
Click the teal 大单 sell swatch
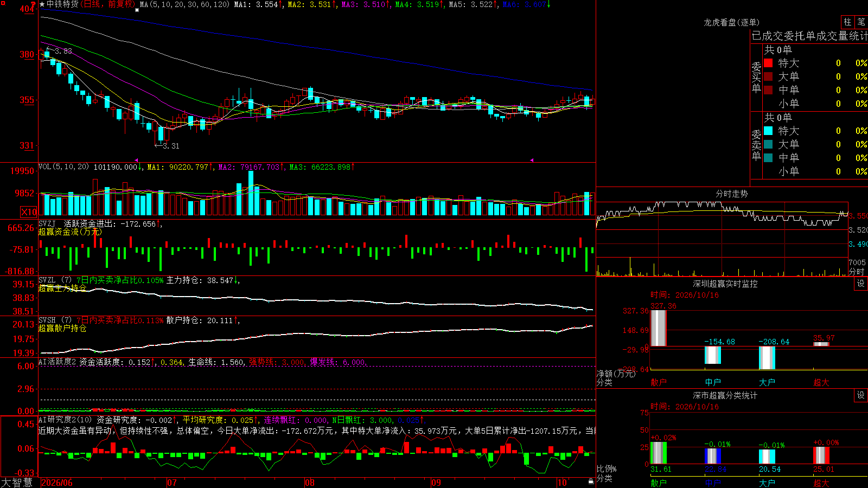point(768,144)
